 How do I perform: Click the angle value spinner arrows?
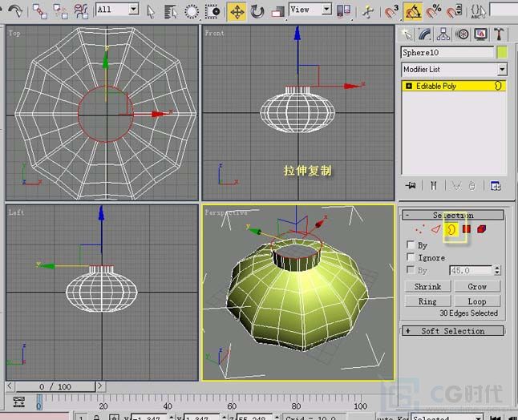coord(497,270)
